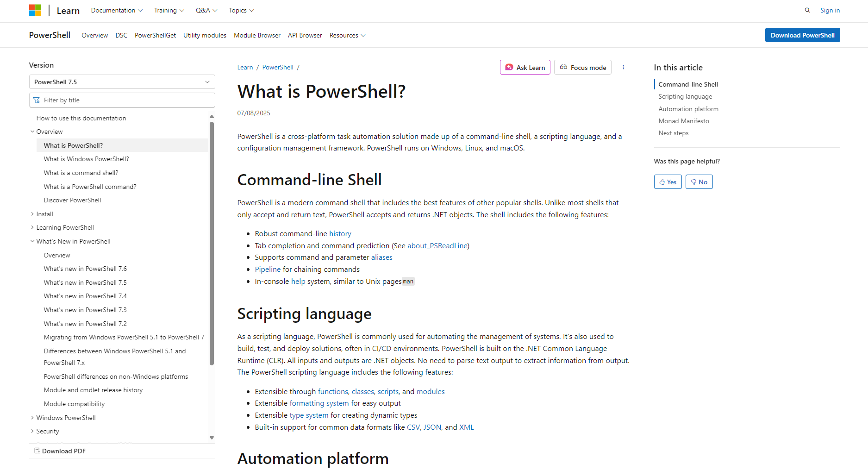Open the Documentation dropdown menu
This screenshot has height=470, width=868.
pos(117,10)
